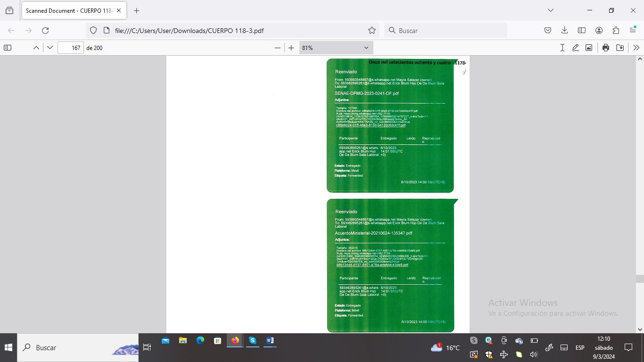Switch to Word in the taskbar
Screen dimensions: 644x362
(x=270, y=340)
